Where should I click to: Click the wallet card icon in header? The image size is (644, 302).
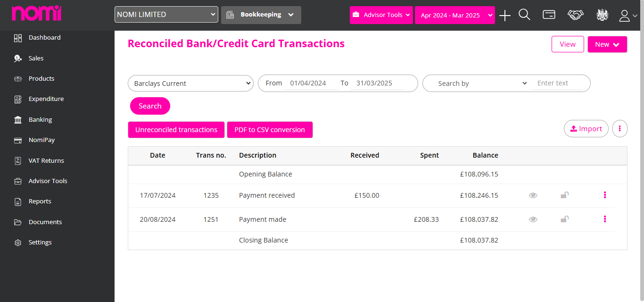click(549, 15)
